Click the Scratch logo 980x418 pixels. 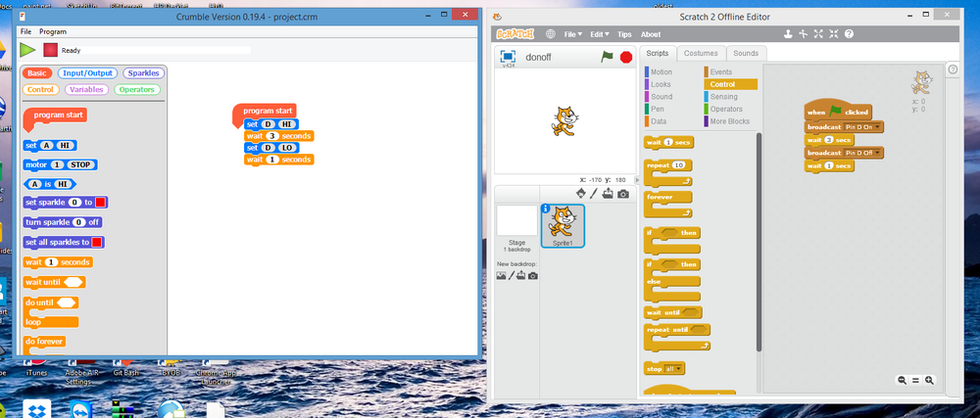[515, 34]
